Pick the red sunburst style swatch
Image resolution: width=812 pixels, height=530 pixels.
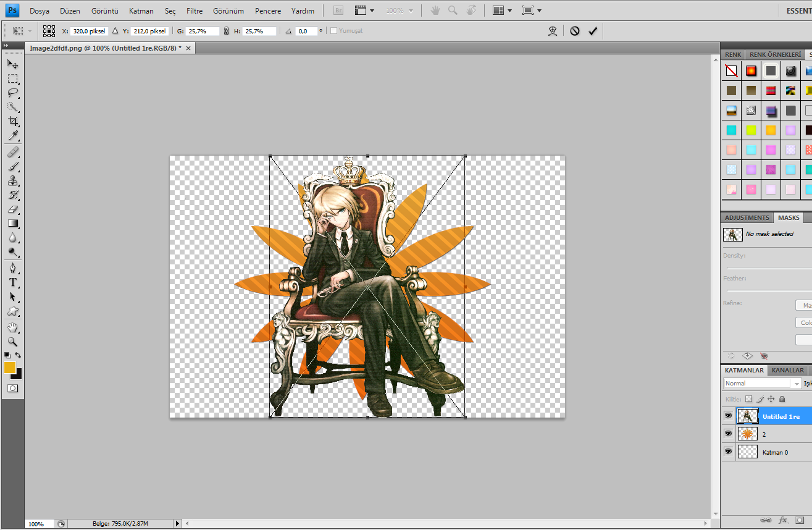point(751,71)
